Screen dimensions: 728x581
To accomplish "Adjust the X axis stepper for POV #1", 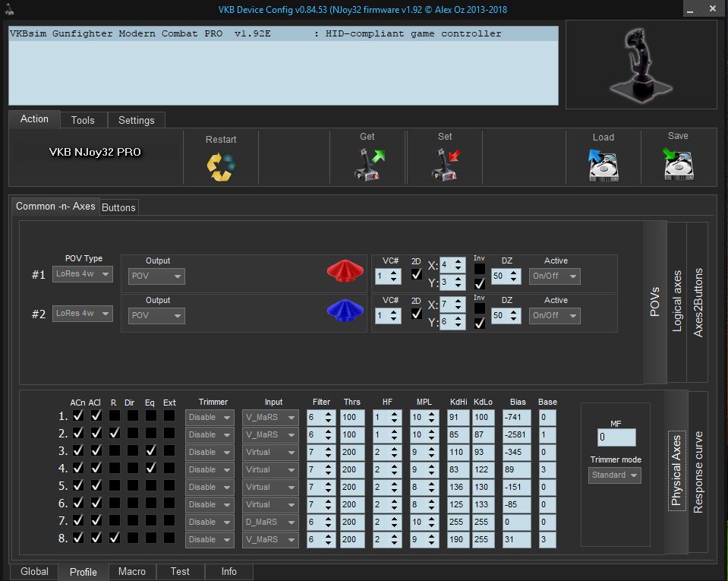I will tap(458, 265).
